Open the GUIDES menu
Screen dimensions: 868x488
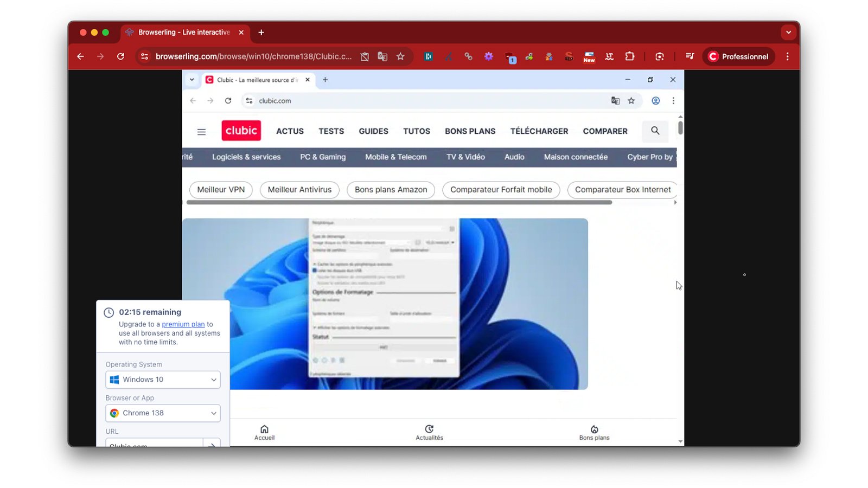click(373, 131)
